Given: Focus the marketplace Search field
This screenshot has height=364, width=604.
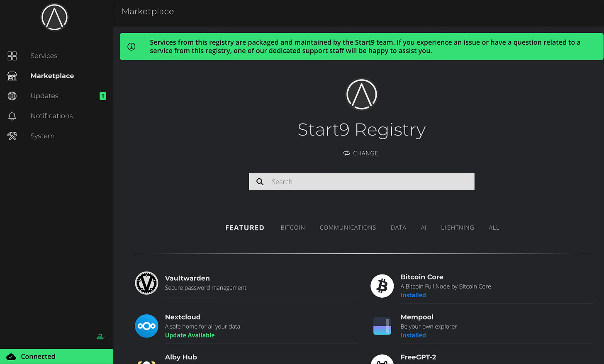Looking at the screenshot, I should click(x=362, y=182).
